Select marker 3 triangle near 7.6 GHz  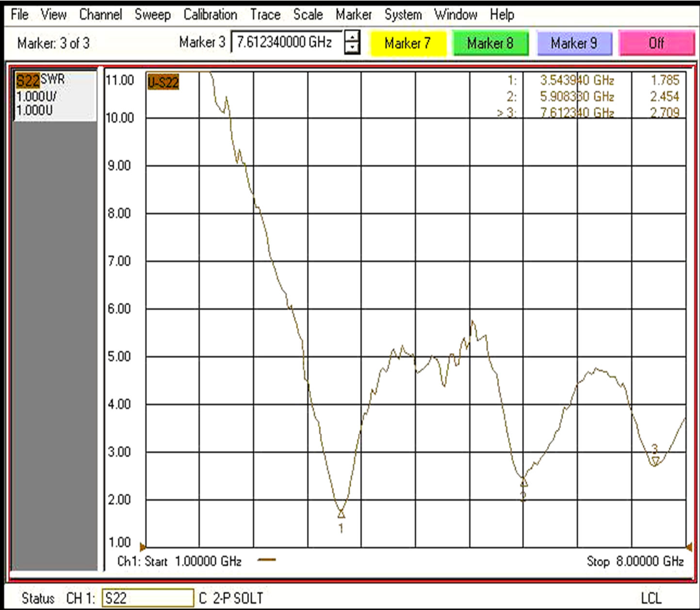[x=655, y=460]
